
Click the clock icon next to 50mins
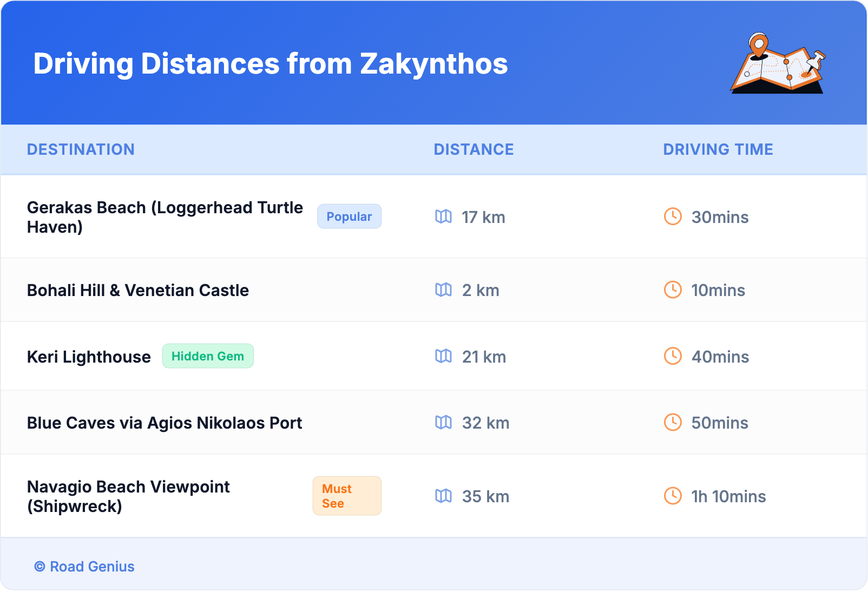(673, 422)
